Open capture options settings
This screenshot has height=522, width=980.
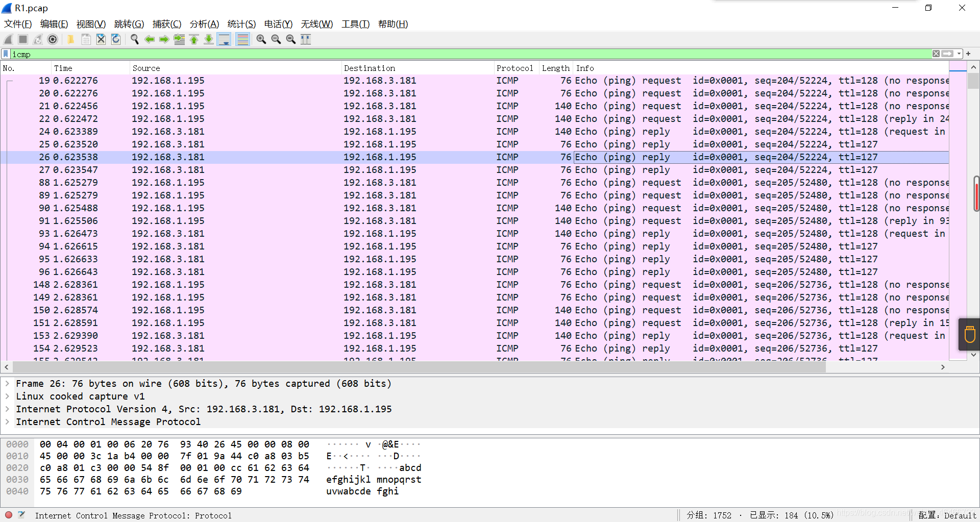tap(52, 39)
